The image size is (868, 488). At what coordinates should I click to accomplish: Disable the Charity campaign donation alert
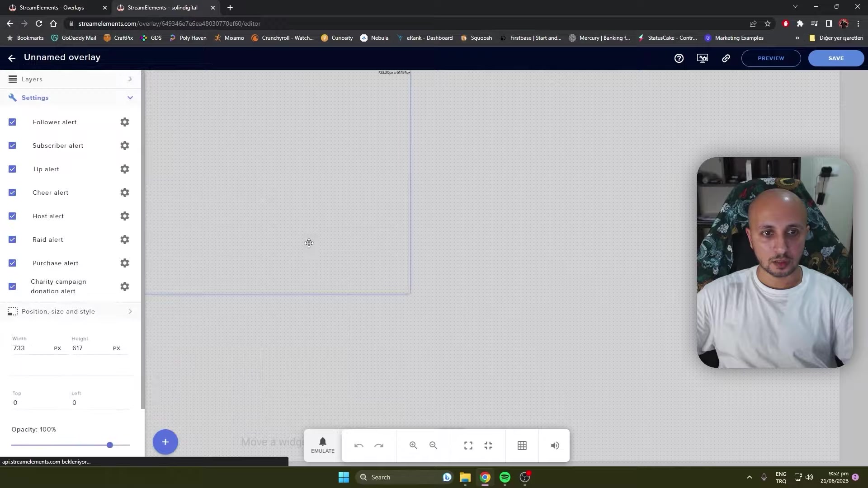point(12,286)
